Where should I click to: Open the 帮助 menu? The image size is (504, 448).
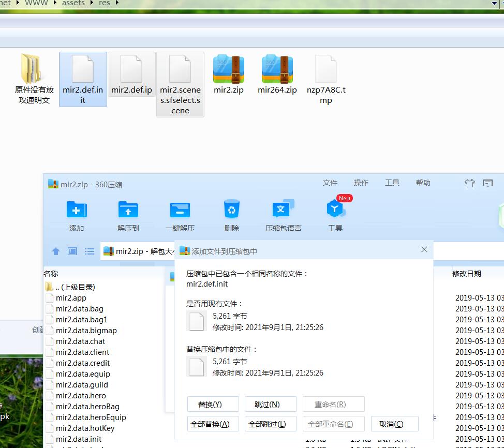[x=423, y=183]
